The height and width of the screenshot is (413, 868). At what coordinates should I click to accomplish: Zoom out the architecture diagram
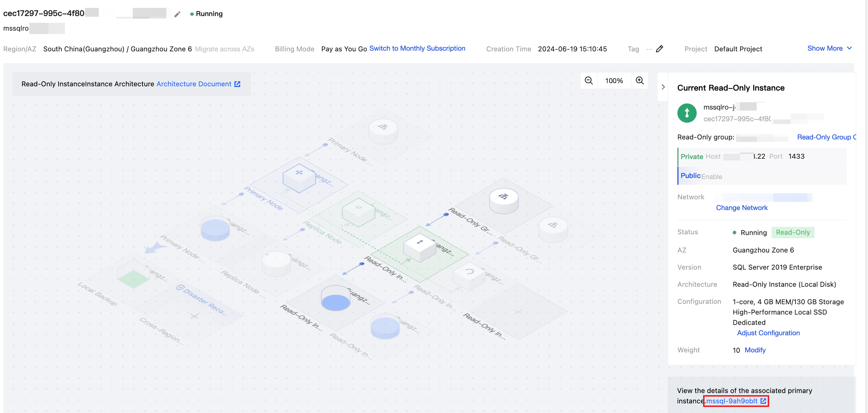click(x=589, y=81)
